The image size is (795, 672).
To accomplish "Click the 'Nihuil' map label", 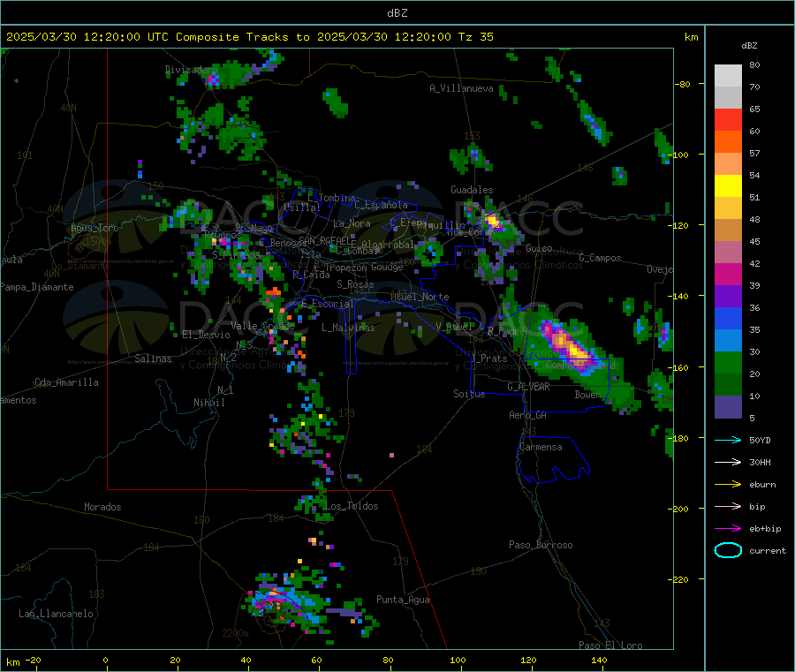I will coord(208,403).
